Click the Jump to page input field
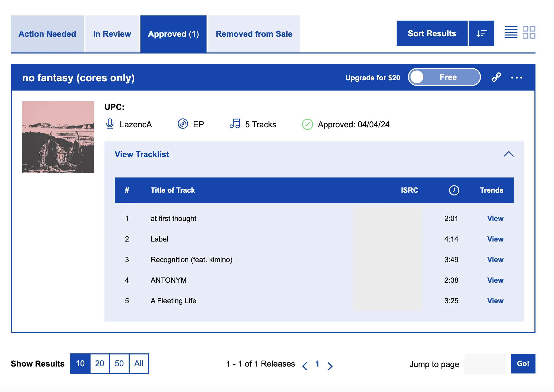The height and width of the screenshot is (392, 554). (485, 364)
